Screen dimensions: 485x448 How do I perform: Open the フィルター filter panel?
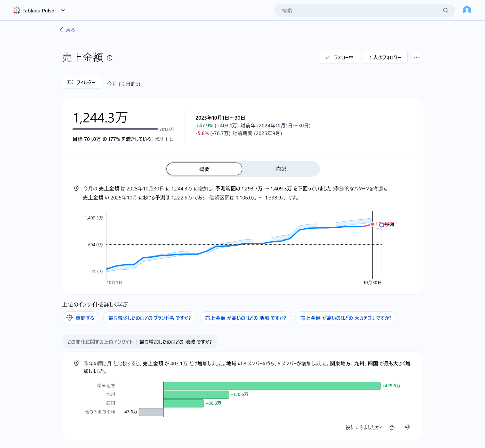click(82, 82)
